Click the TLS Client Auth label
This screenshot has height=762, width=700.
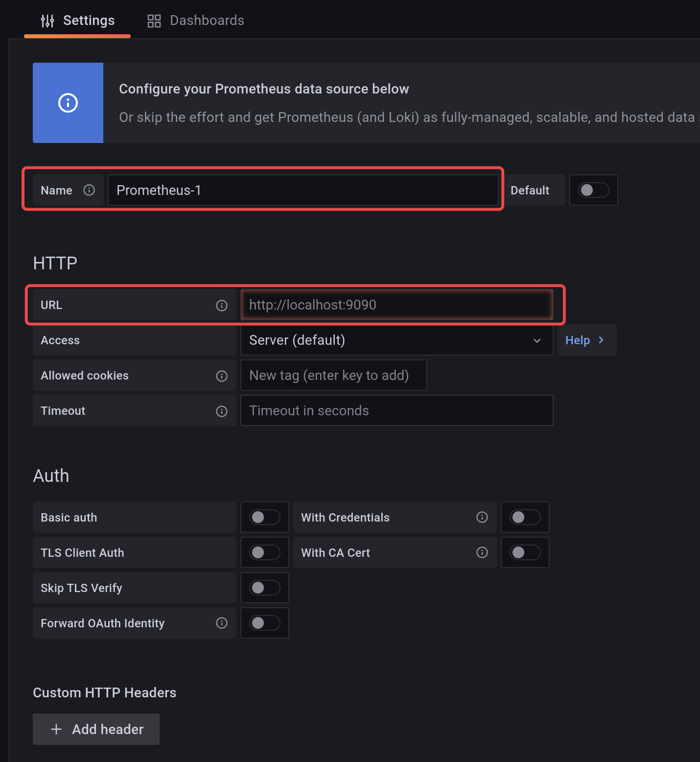point(82,552)
